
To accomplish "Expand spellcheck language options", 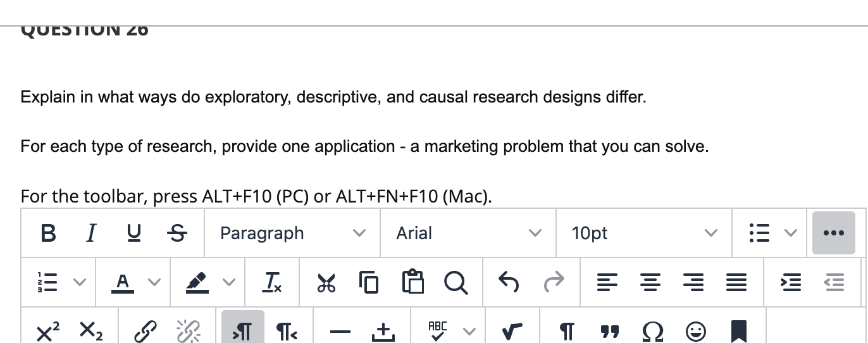I will (469, 330).
